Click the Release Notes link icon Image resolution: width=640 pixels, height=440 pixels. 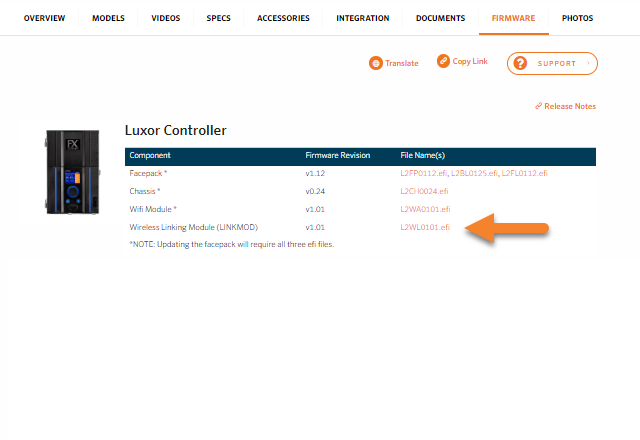click(539, 106)
